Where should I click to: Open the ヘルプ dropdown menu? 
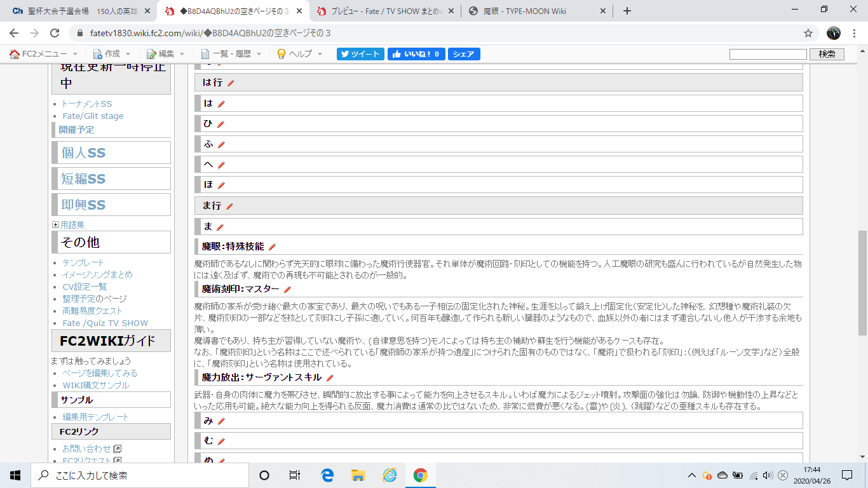tap(299, 54)
